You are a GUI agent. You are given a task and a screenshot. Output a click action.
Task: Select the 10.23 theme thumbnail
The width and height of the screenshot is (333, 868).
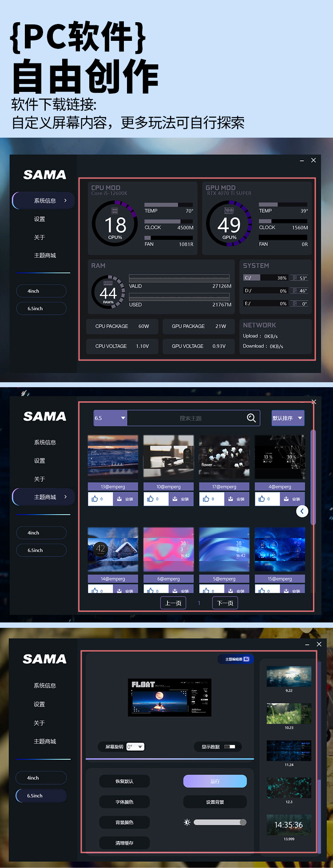(x=289, y=713)
